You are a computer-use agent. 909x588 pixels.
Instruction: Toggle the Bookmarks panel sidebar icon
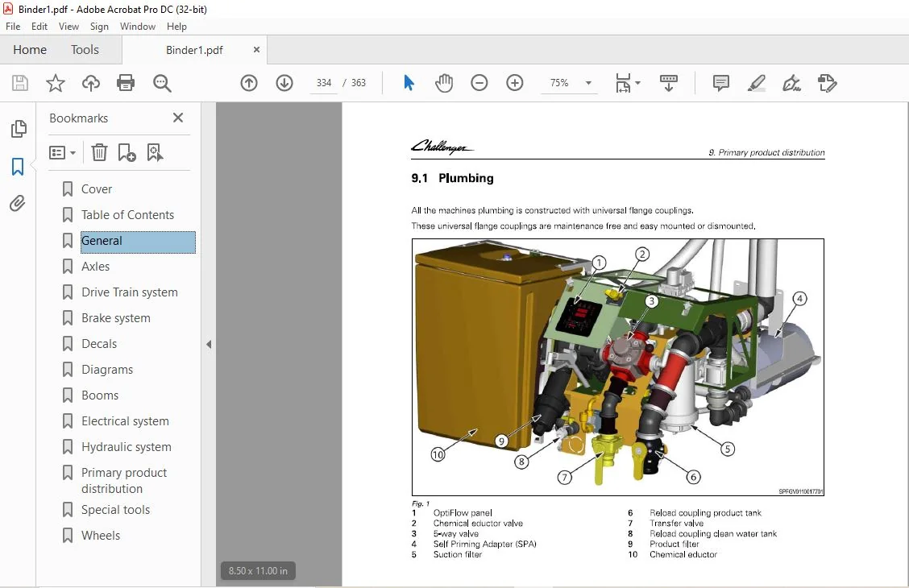click(18, 166)
